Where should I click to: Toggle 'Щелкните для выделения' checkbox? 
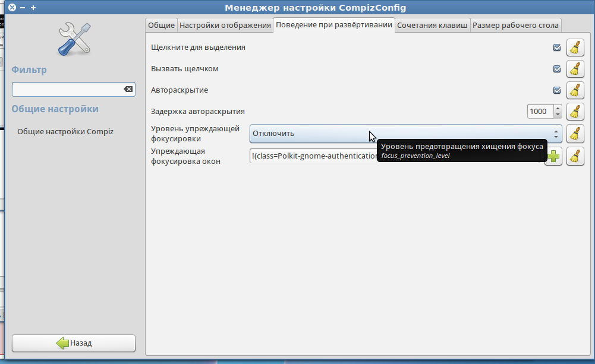point(557,48)
